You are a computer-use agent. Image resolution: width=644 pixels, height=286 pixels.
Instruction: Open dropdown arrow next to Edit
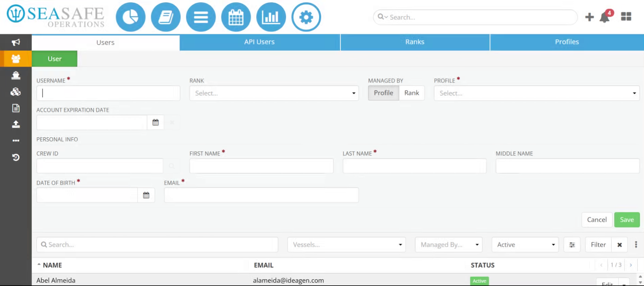click(x=624, y=284)
